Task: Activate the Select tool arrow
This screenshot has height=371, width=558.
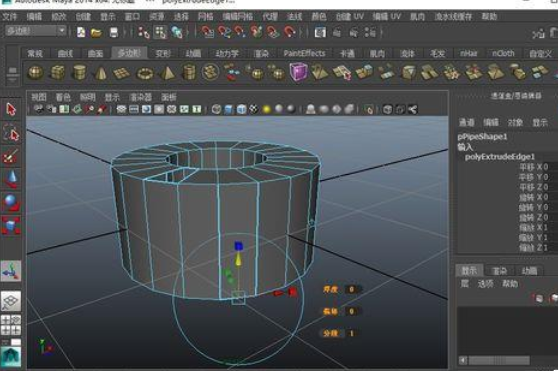Action: coord(11,110)
